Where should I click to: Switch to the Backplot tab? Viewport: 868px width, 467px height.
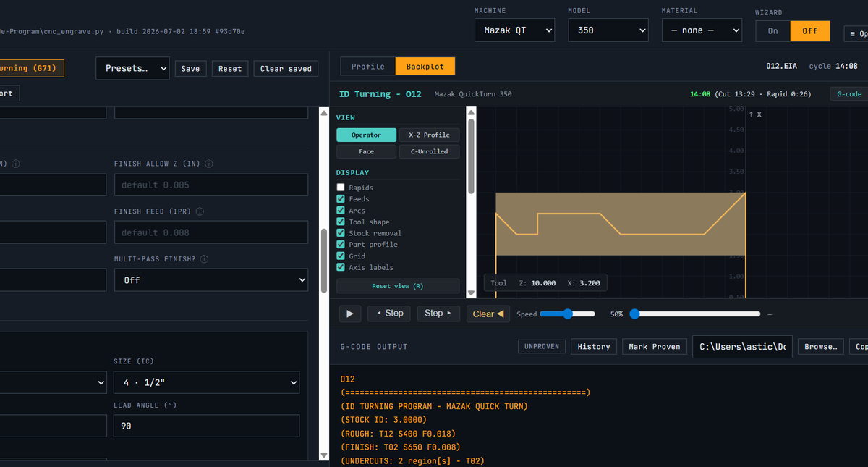coord(425,66)
